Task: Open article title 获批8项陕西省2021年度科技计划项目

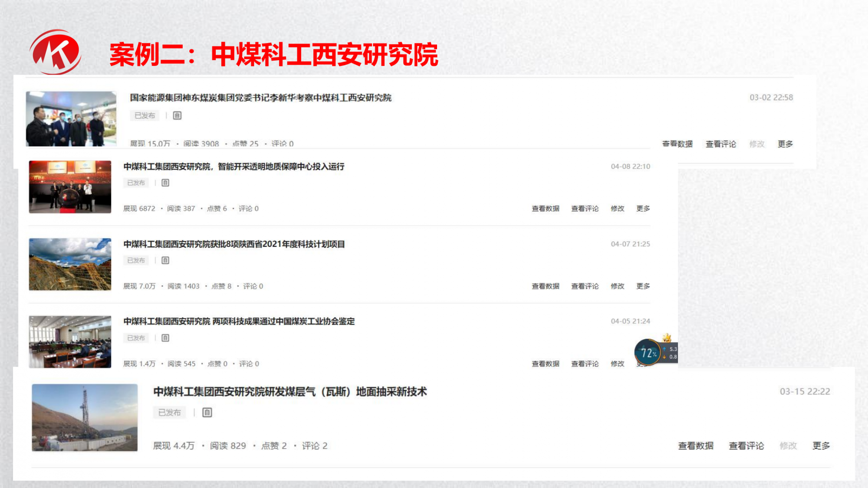Action: (x=234, y=244)
